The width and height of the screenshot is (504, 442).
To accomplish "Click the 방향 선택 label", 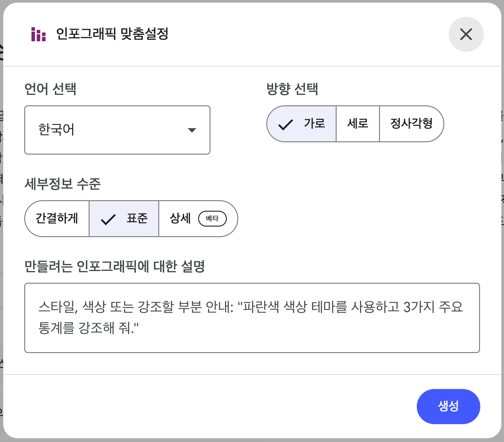I will coord(292,89).
